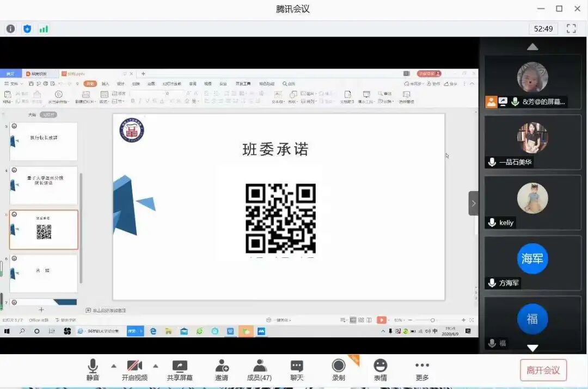Screen dimensions: 588x389
Task: Open a new WPS tab with the plus
Action: (143, 73)
